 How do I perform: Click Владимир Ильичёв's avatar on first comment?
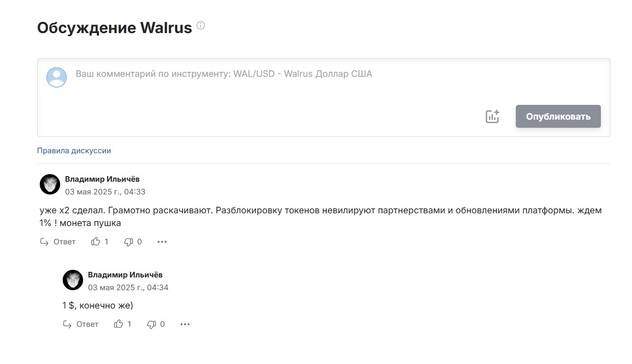click(x=50, y=185)
